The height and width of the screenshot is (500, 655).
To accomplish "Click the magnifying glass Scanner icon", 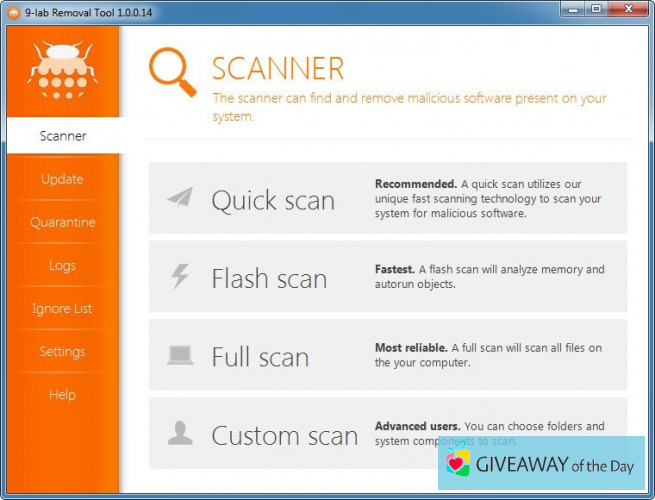I will tap(173, 72).
